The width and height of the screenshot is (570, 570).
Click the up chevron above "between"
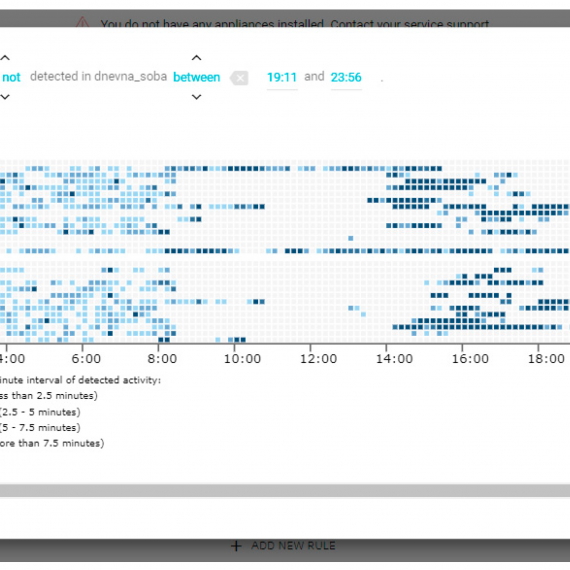click(196, 58)
